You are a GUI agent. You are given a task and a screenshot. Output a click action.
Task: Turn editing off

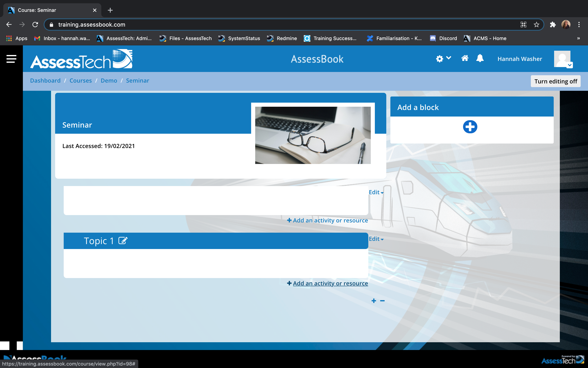[556, 81]
